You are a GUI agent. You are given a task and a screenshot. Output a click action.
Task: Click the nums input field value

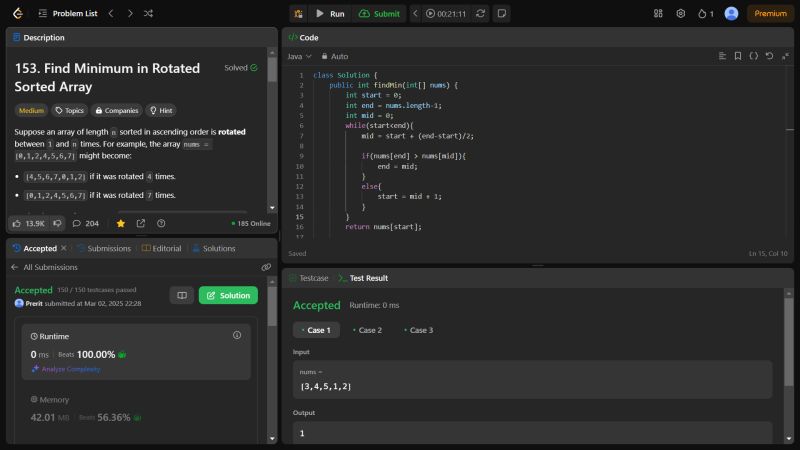(326, 386)
